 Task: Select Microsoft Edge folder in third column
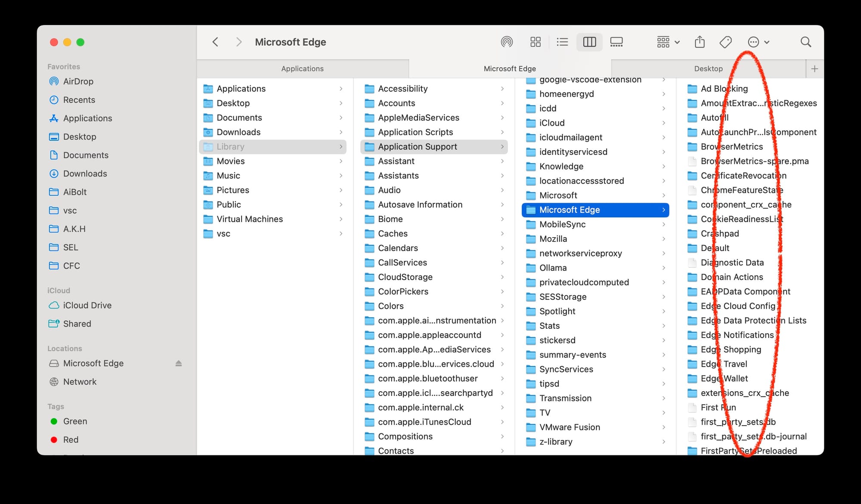click(x=595, y=210)
